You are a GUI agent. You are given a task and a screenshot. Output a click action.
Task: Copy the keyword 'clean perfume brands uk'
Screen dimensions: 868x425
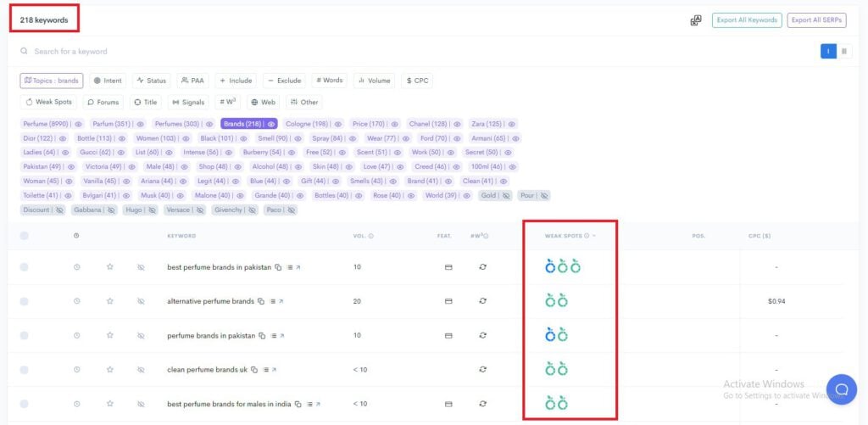pos(254,370)
